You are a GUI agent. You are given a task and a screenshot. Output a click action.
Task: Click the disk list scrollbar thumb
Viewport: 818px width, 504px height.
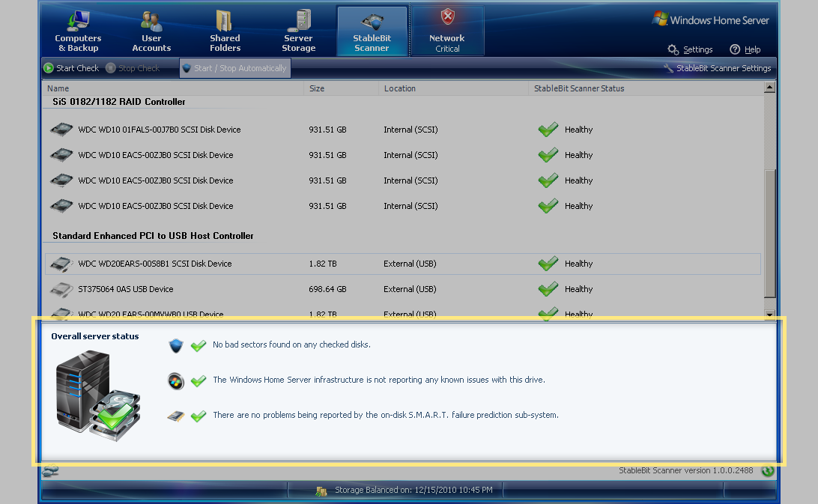(x=769, y=233)
